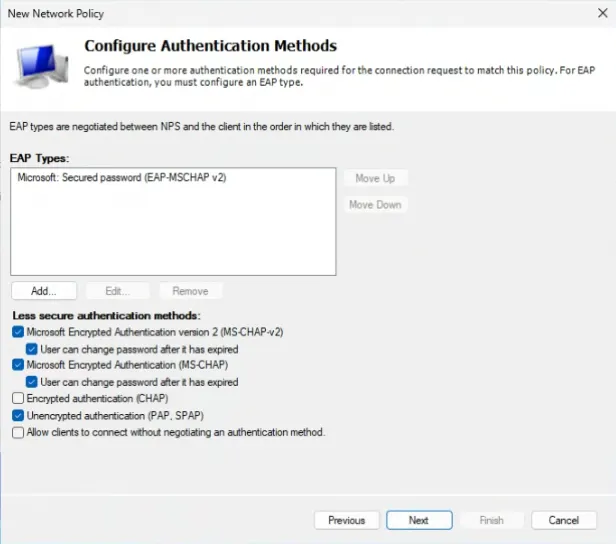Enable Encrypted authentication (CHAP)
616x544 pixels.
pyautogui.click(x=18, y=398)
